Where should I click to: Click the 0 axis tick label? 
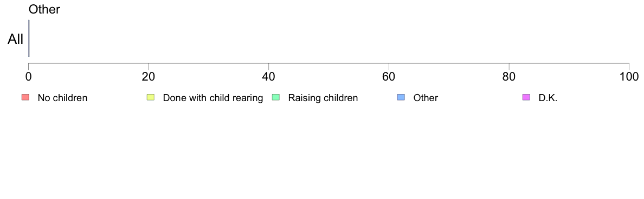(x=28, y=76)
